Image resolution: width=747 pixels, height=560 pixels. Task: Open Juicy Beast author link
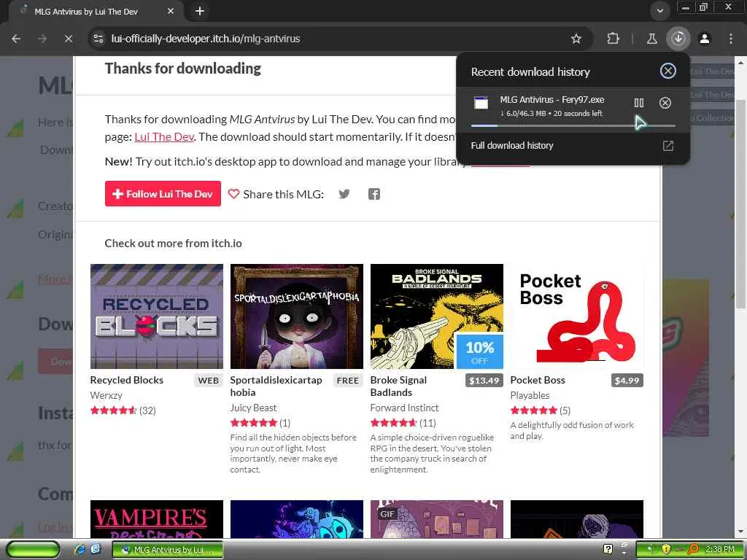coord(253,408)
